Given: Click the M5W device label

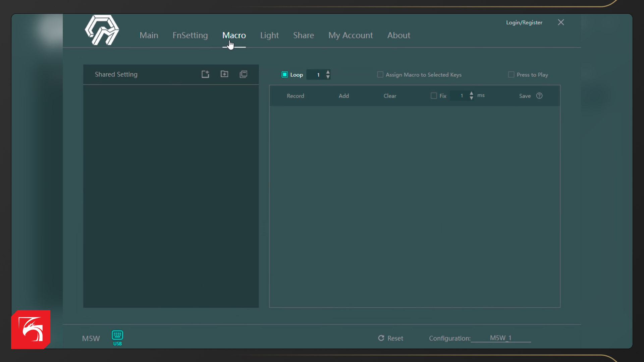Looking at the screenshot, I should pyautogui.click(x=91, y=338).
